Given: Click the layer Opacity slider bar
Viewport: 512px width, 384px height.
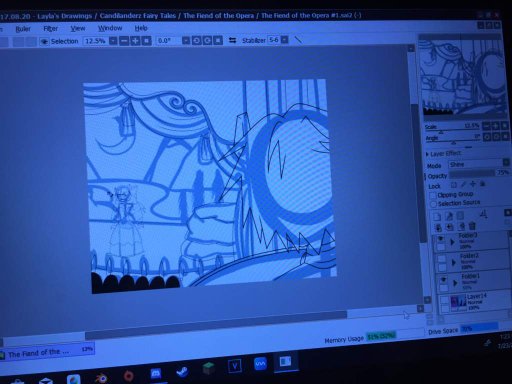Looking at the screenshot, I should coord(472,174).
